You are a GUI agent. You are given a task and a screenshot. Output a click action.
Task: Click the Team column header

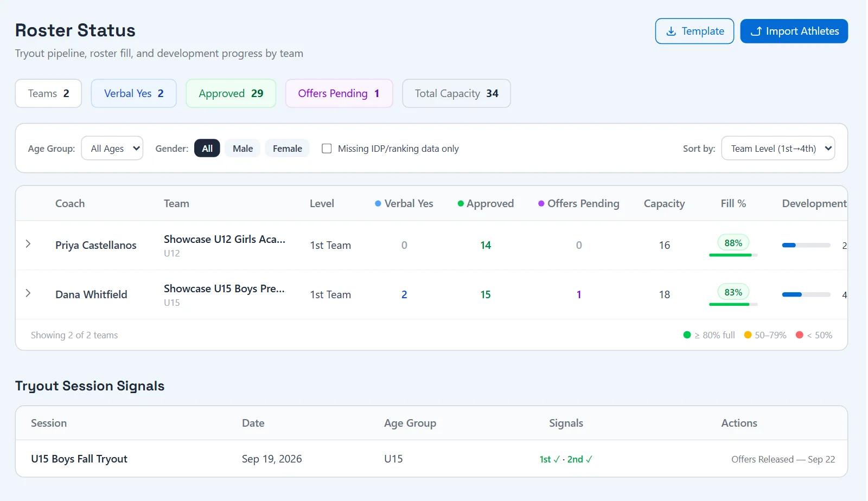[176, 203]
